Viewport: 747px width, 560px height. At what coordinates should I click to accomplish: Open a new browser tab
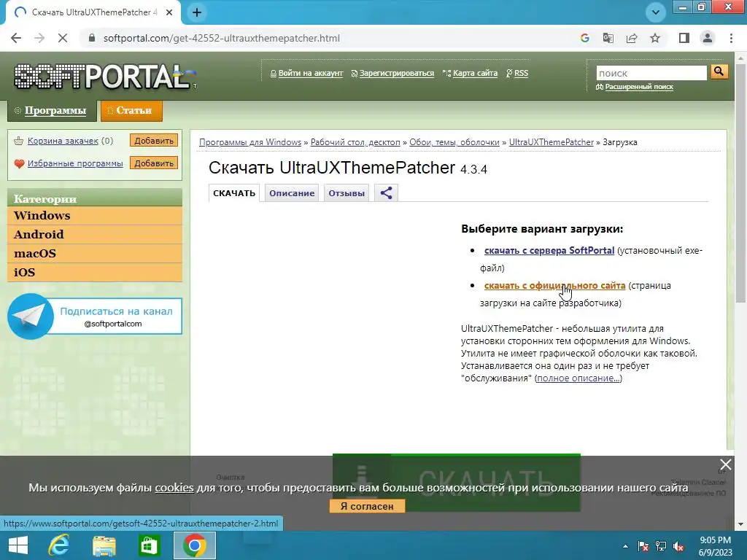click(x=197, y=12)
